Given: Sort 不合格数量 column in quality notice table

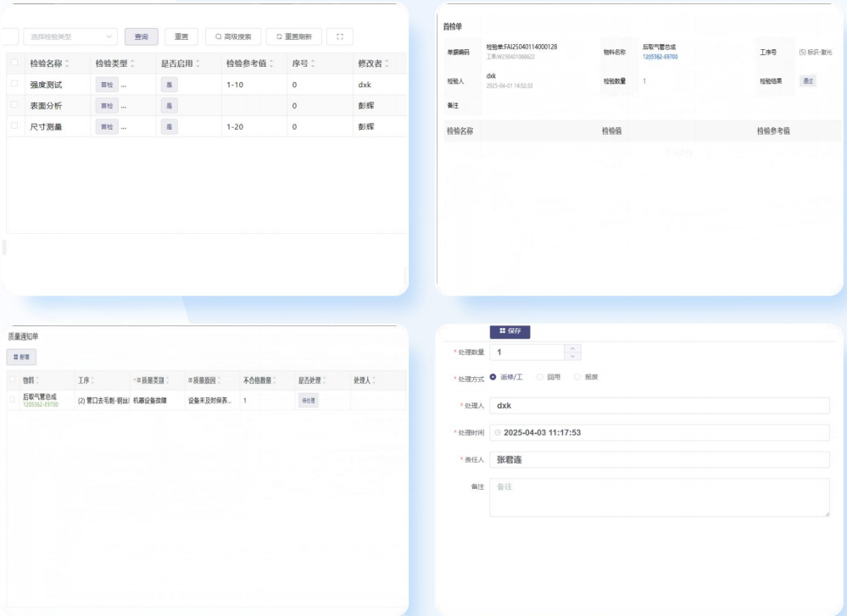Looking at the screenshot, I should (275, 380).
